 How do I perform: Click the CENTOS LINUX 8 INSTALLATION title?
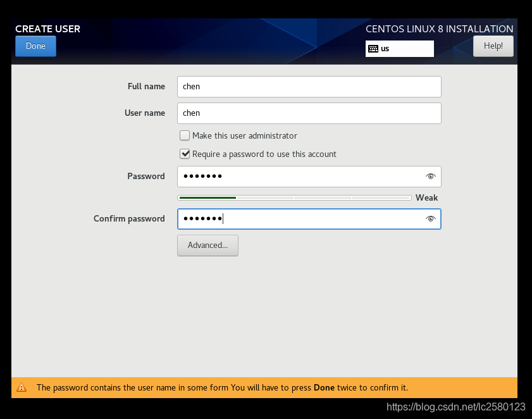pyautogui.click(x=440, y=29)
